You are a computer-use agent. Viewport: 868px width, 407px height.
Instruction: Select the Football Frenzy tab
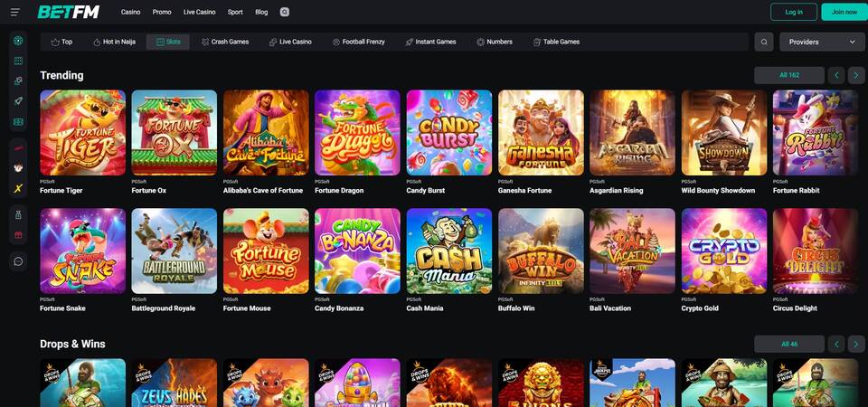click(358, 42)
